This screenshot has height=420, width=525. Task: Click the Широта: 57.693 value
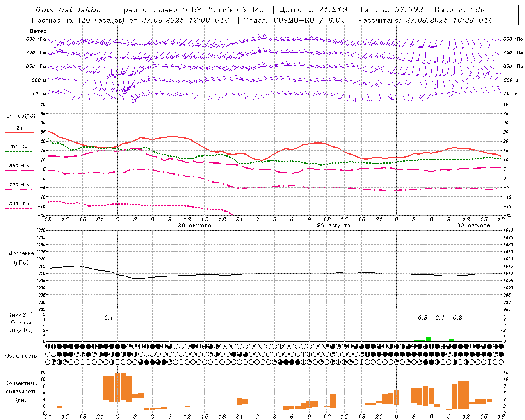[390, 10]
